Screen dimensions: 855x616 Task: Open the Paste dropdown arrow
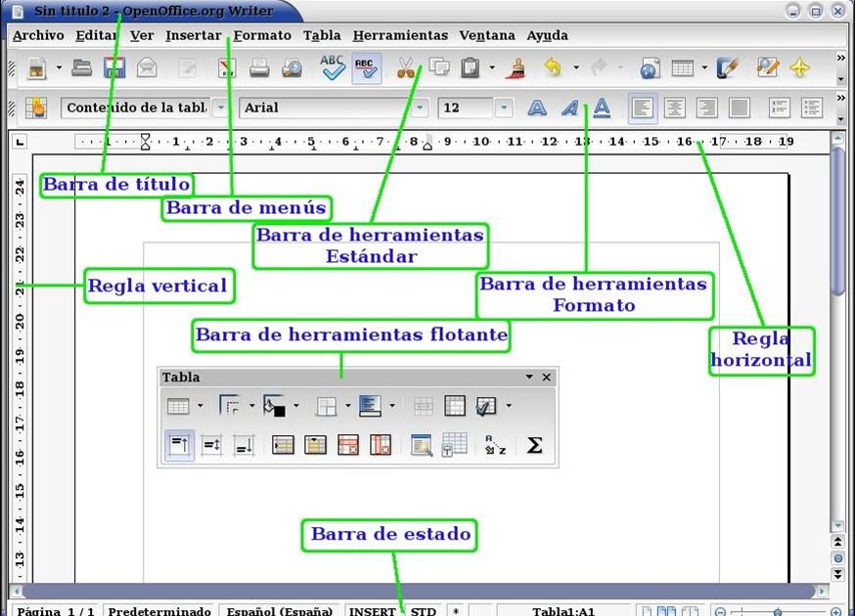[492, 68]
